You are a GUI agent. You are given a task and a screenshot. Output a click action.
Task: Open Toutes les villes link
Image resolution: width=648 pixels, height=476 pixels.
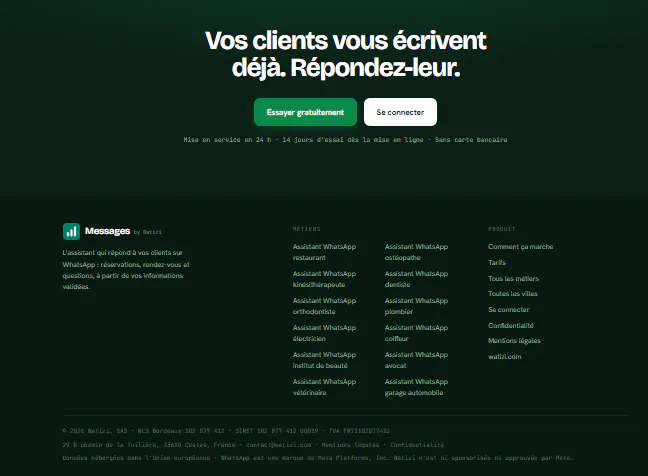point(513,294)
